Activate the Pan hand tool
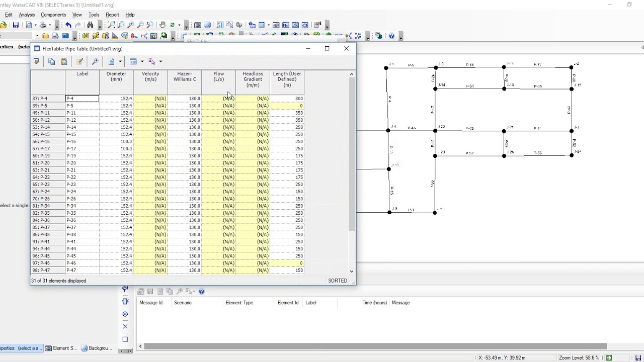 162,25
